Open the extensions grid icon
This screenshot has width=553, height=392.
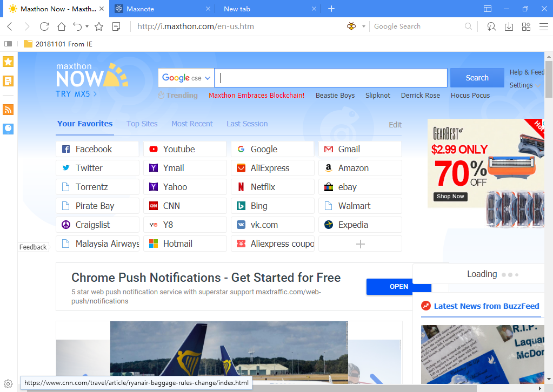(x=526, y=26)
